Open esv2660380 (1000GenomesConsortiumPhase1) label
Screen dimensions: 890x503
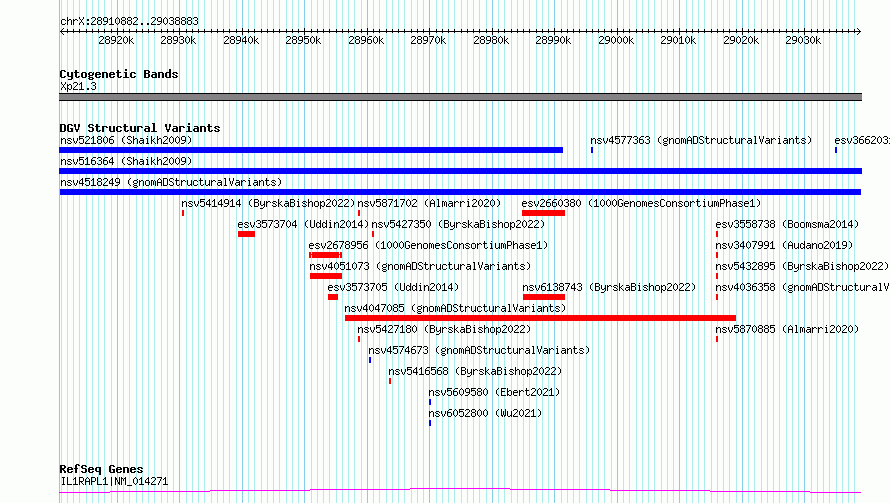coord(641,203)
